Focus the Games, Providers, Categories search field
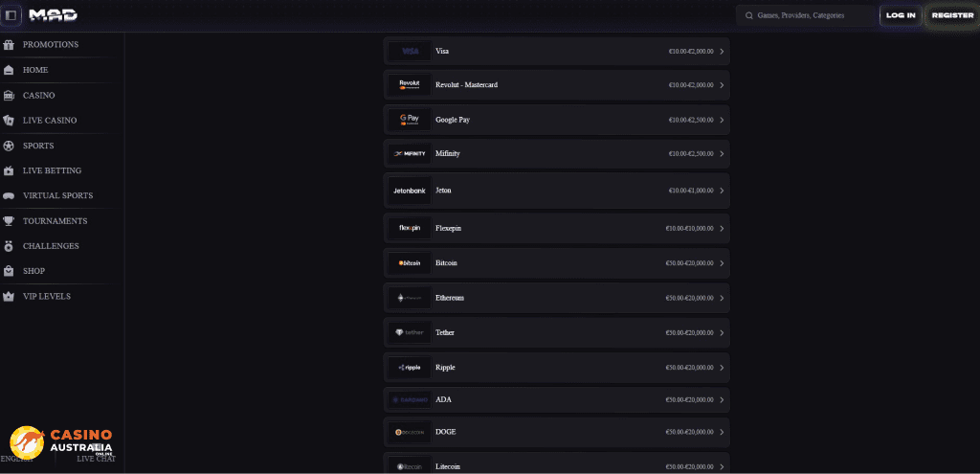Viewport: 980px width, 474px height. (805, 15)
